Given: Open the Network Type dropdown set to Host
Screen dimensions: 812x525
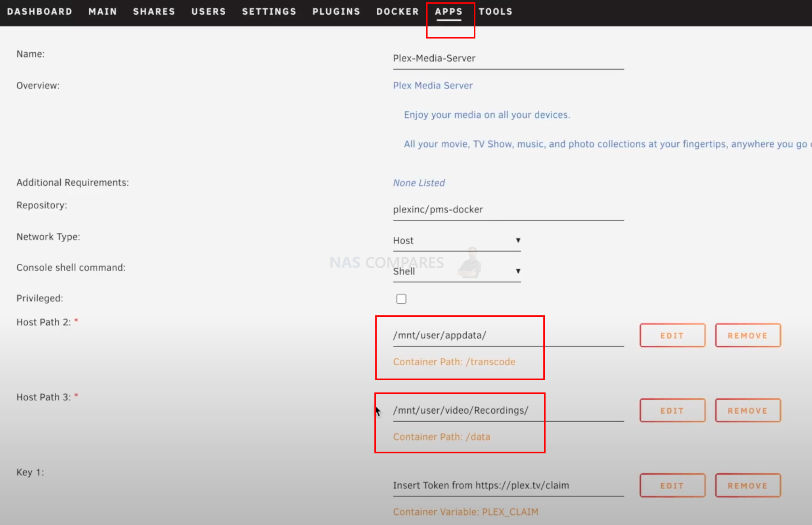Looking at the screenshot, I should pos(456,240).
